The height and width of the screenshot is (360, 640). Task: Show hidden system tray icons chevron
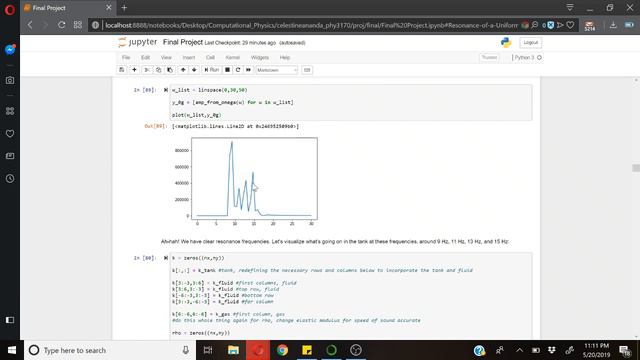coord(519,350)
